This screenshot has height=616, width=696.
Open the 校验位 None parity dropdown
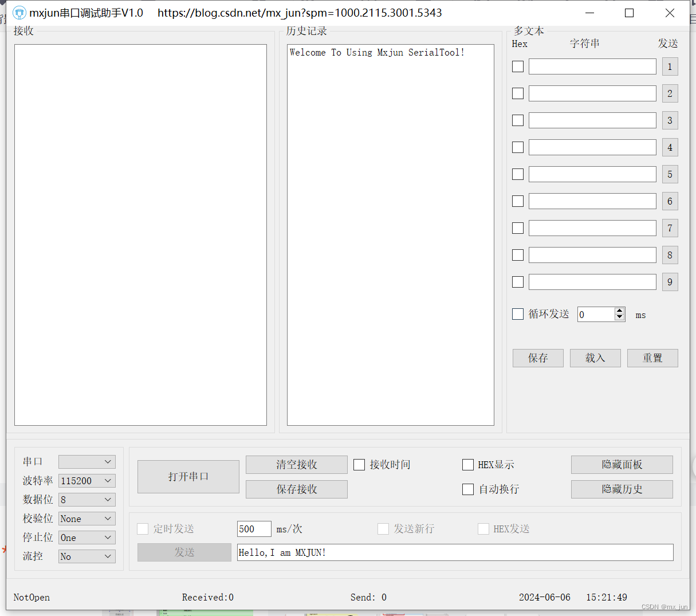(x=87, y=519)
